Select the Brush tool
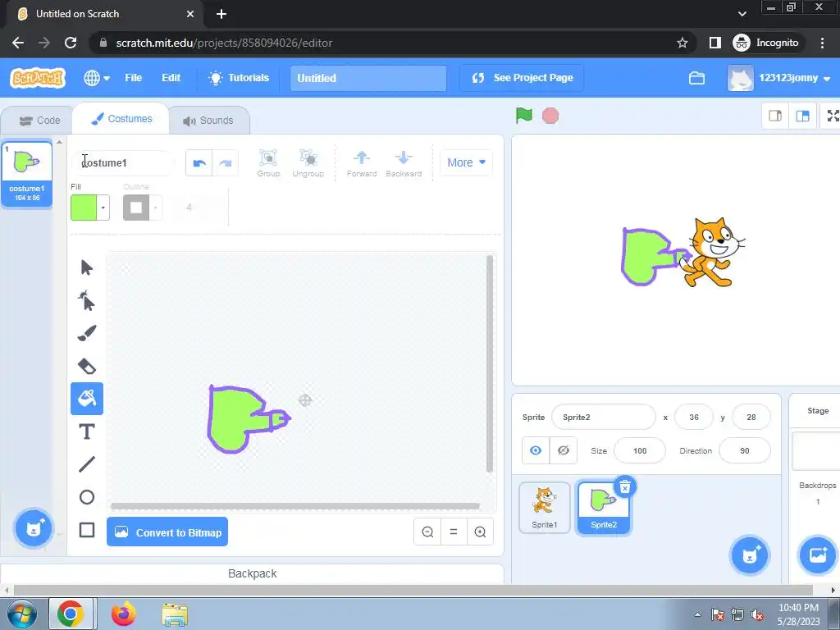 click(87, 333)
